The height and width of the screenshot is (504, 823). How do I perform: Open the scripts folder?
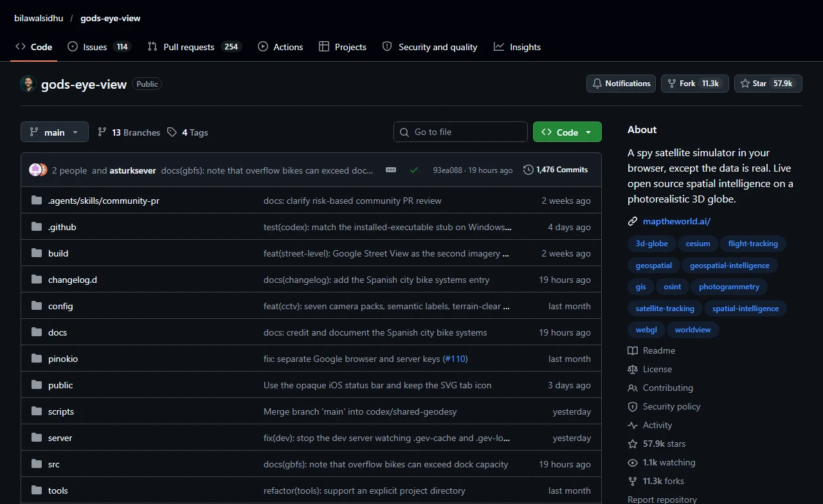pos(61,411)
